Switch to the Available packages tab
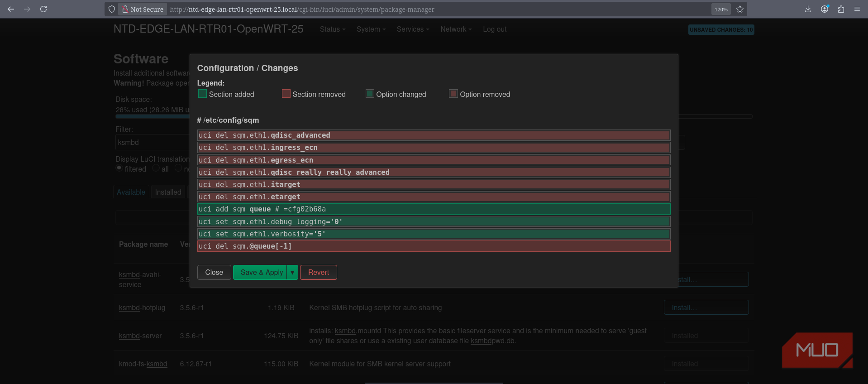The image size is (868, 384). coord(131,192)
